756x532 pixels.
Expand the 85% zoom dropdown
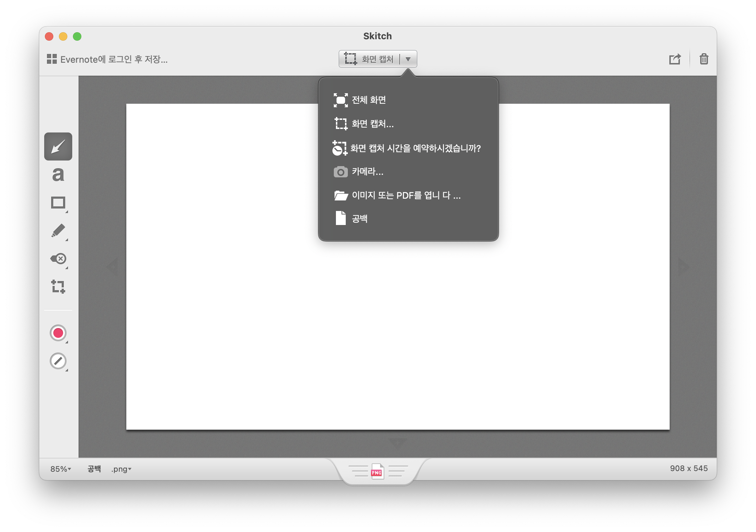point(61,469)
